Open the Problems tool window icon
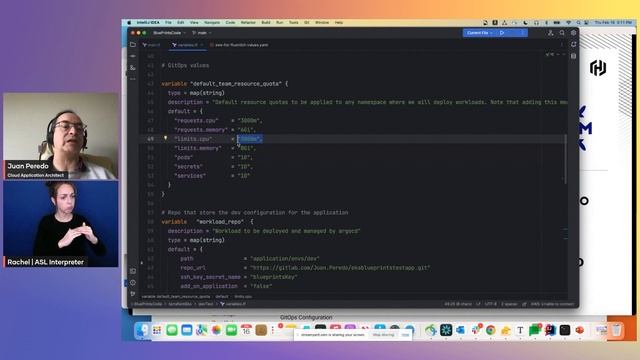The image size is (640, 360). pos(133,282)
